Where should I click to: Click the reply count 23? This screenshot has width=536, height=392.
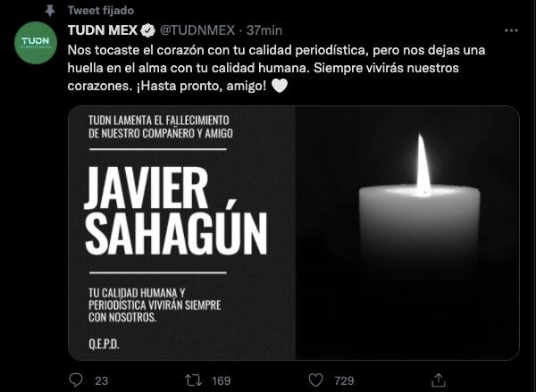pos(101,380)
